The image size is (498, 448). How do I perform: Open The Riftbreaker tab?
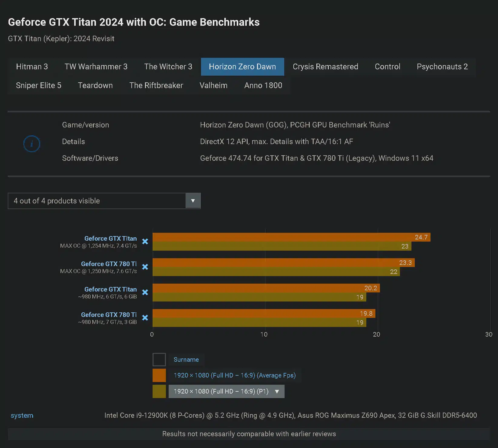(x=156, y=85)
